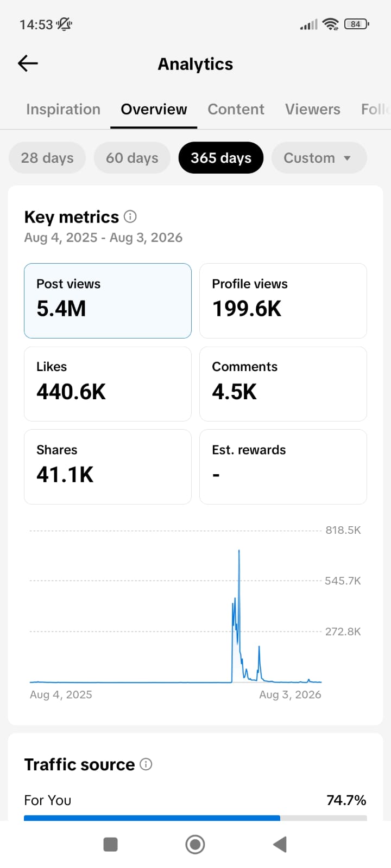
Task: Open Traffic source info icon
Action: pos(146,764)
